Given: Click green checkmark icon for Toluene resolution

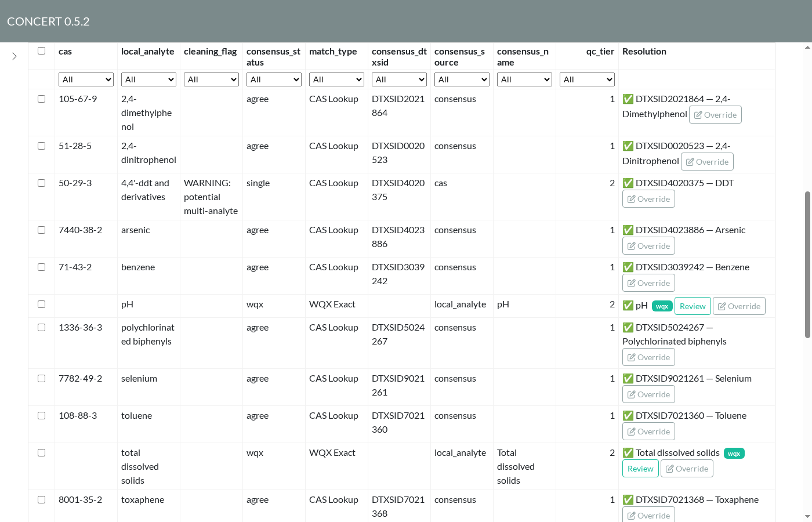Looking at the screenshot, I should point(628,416).
